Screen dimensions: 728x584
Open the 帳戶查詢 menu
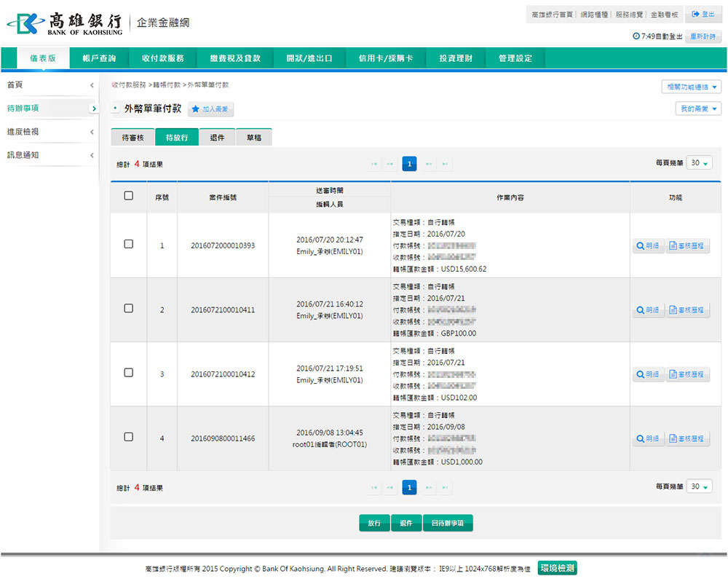pos(99,58)
